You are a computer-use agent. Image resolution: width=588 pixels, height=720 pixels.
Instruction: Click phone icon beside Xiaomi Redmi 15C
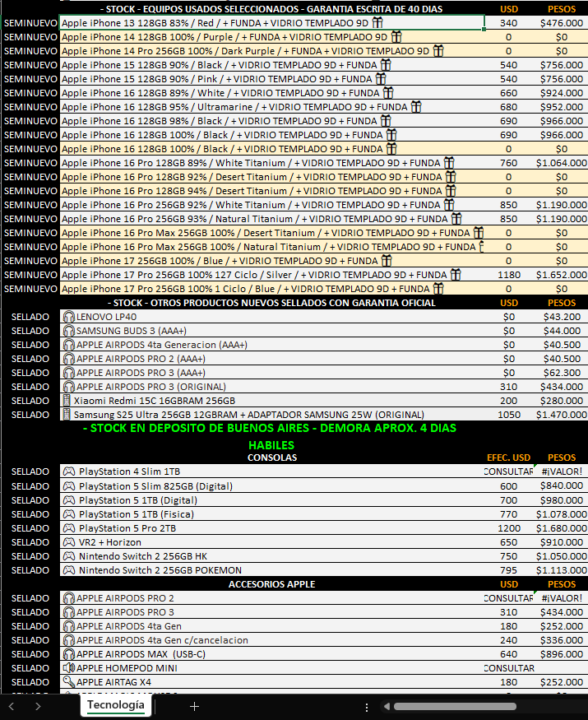coord(67,401)
